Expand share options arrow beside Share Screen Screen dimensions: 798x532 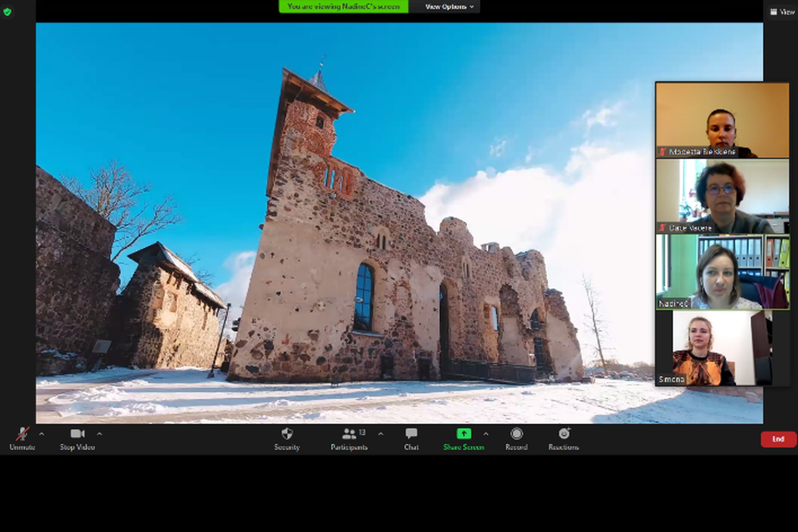(486, 434)
